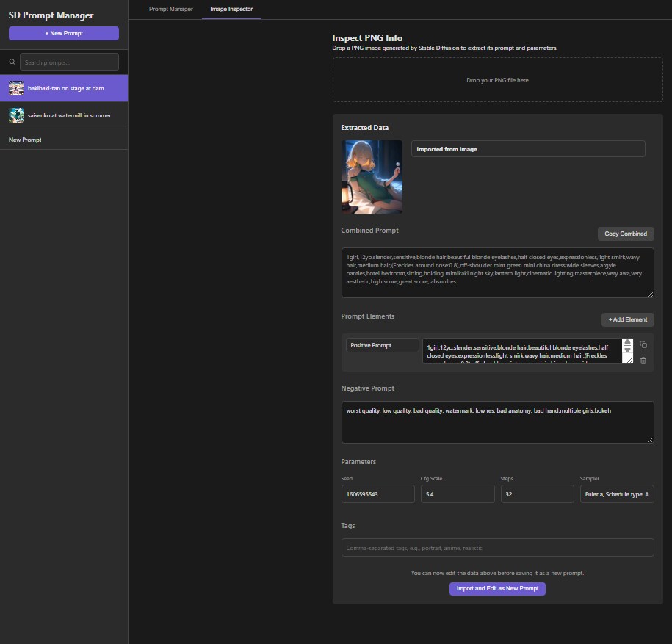Focus the Tags comma-separated input field

[x=497, y=548]
